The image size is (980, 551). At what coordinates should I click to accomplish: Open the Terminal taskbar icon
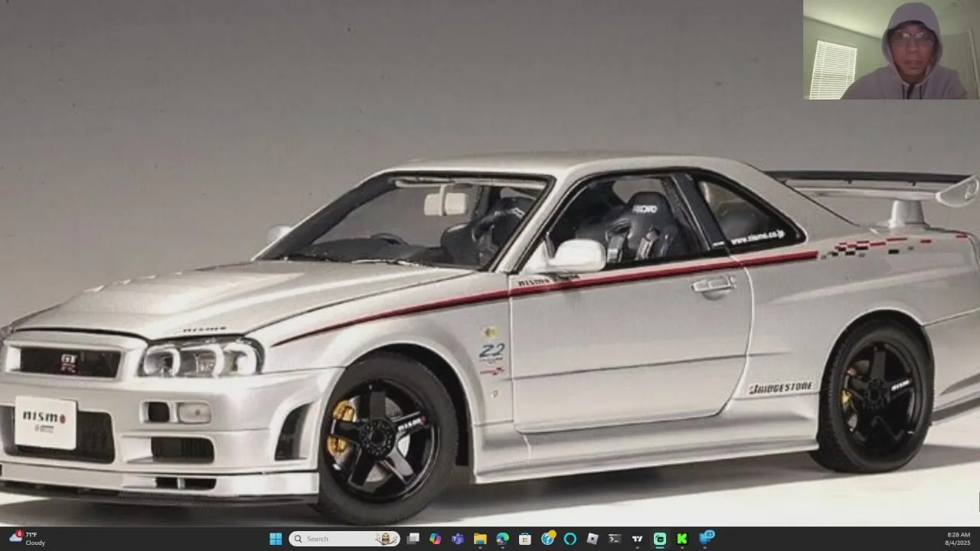tap(615, 539)
